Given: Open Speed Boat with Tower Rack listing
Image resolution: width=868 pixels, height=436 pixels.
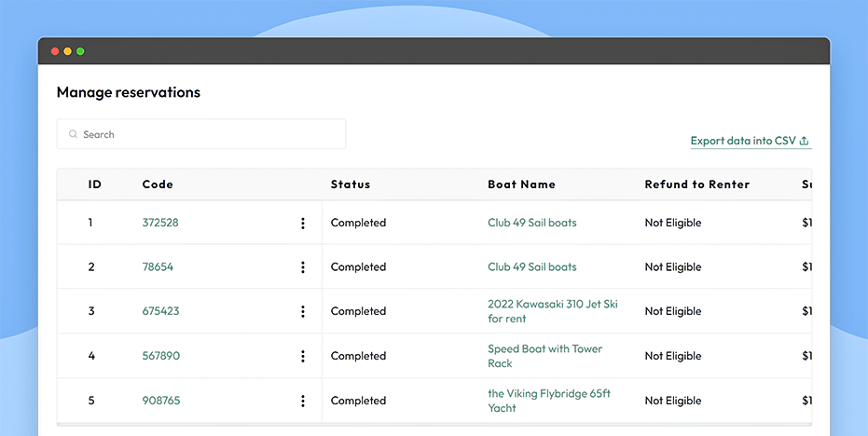Looking at the screenshot, I should pyautogui.click(x=544, y=356).
